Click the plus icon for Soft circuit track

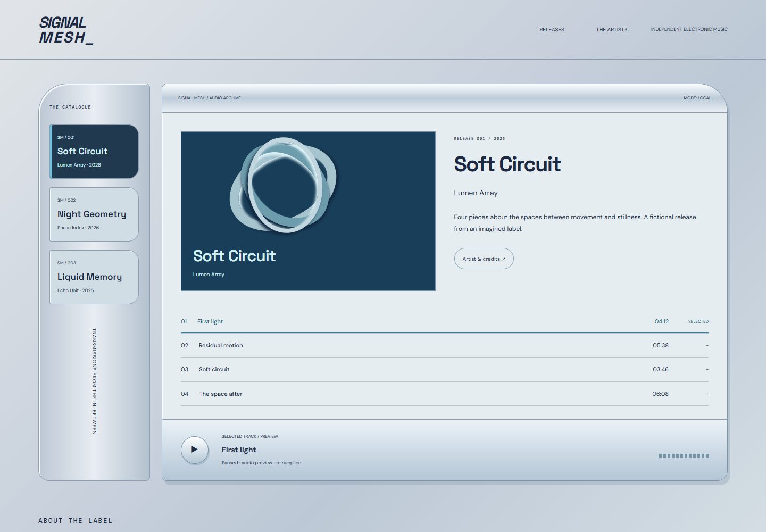tap(707, 369)
